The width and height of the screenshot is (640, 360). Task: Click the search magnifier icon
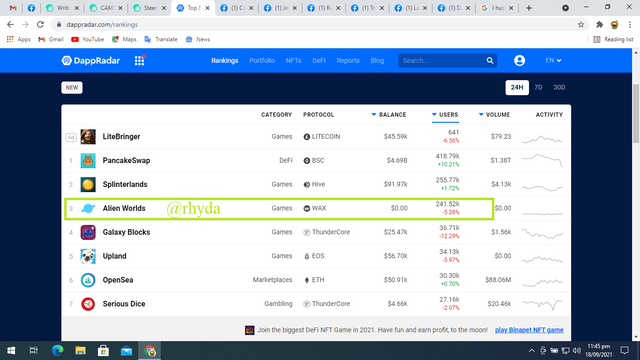pyautogui.click(x=490, y=60)
